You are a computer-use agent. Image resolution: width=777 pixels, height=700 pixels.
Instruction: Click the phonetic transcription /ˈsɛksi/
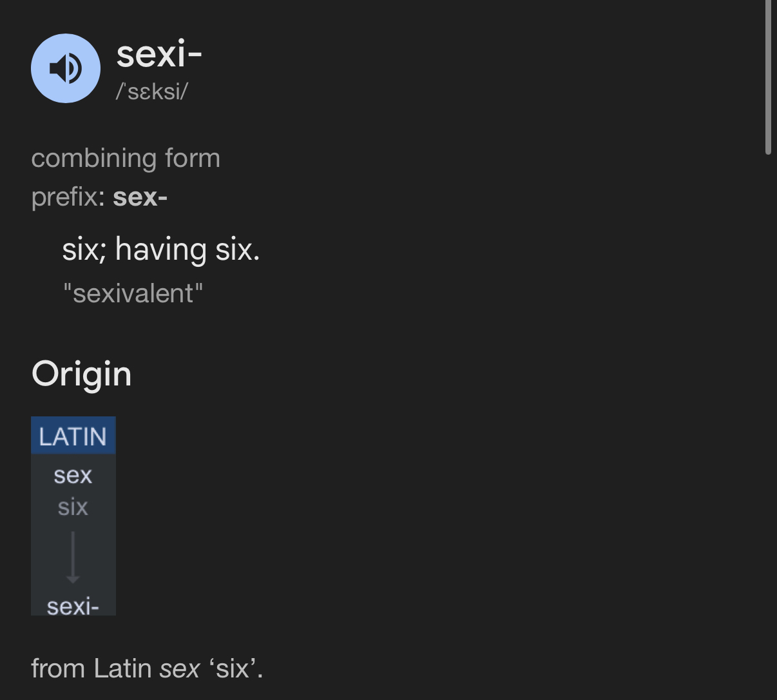point(152,92)
